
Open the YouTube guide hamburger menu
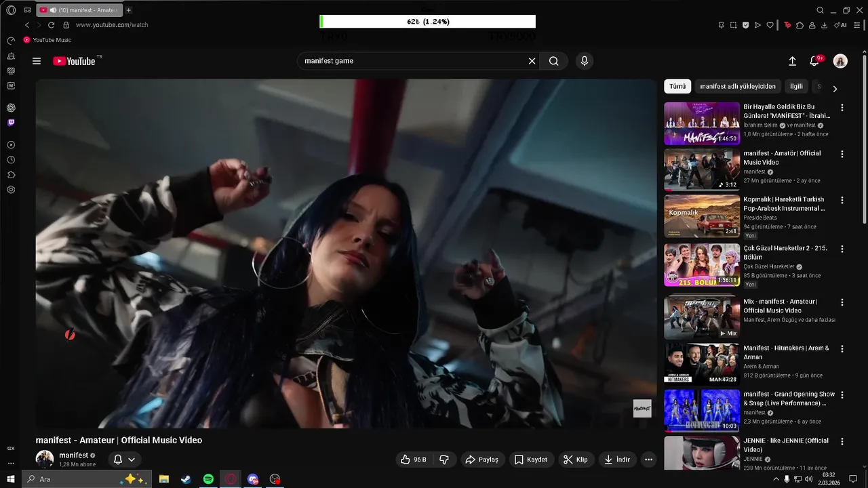point(37,61)
